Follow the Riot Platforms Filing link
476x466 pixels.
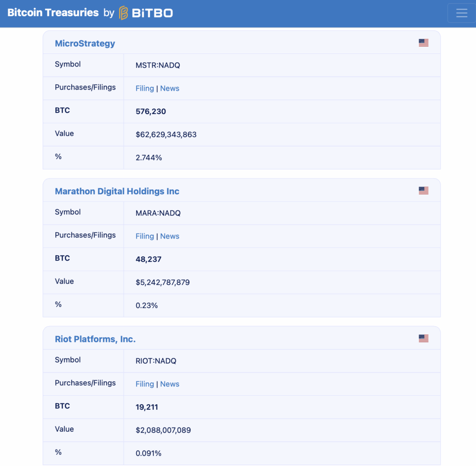tap(145, 384)
